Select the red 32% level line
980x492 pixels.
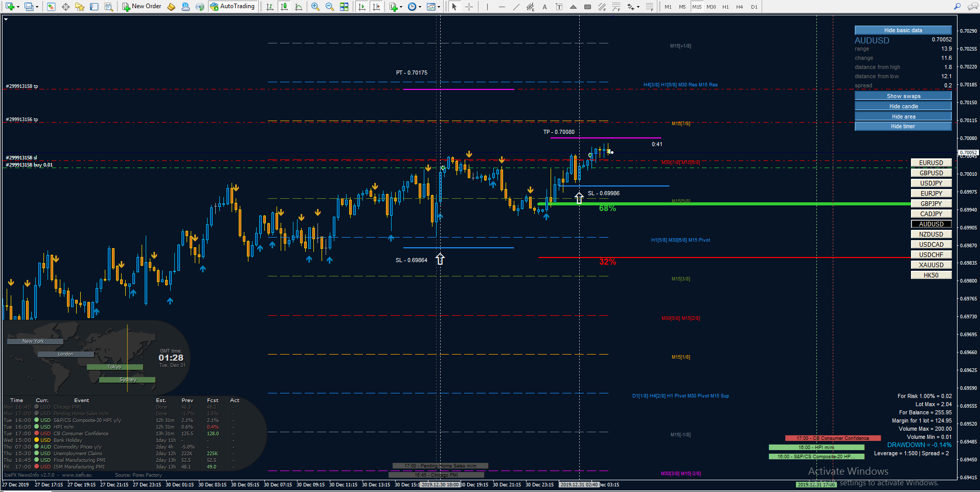pos(724,257)
